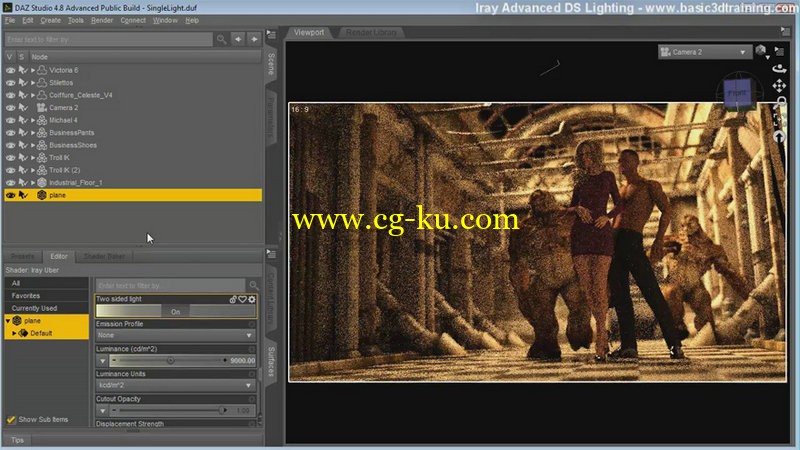
Task: Toggle visibility of Michael 4
Action: point(10,120)
